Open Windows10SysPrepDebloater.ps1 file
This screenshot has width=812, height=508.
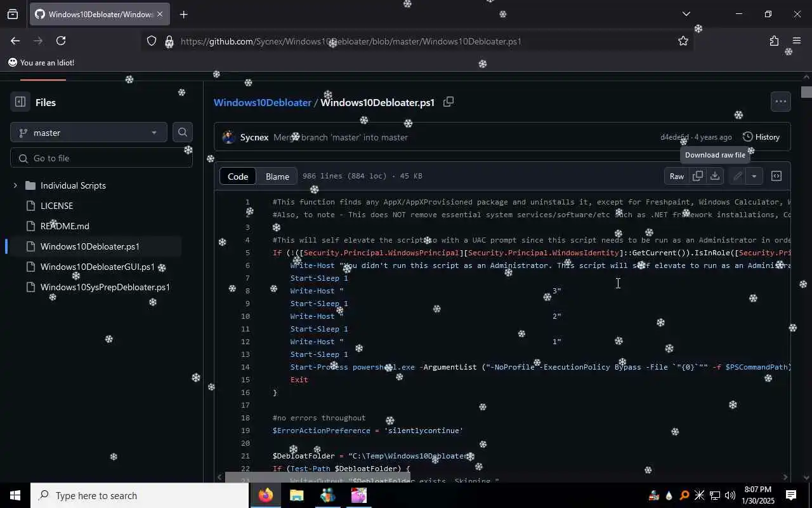coord(105,287)
